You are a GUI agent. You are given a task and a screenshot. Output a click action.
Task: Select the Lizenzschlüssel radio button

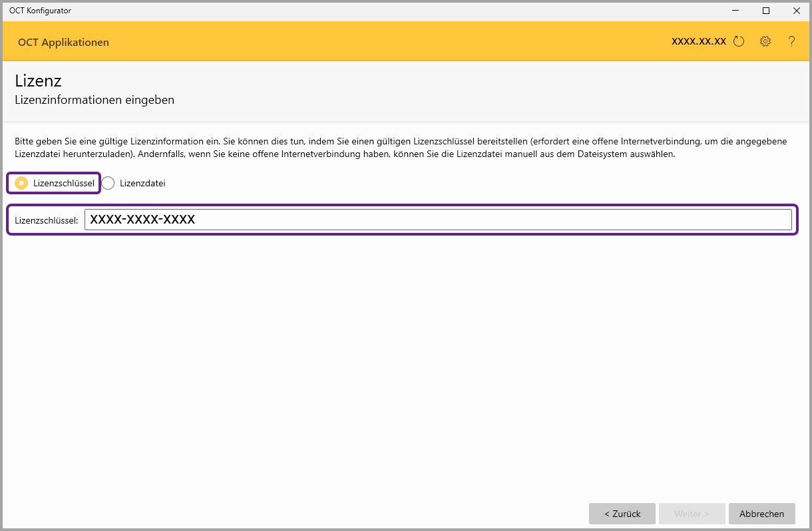[21, 183]
